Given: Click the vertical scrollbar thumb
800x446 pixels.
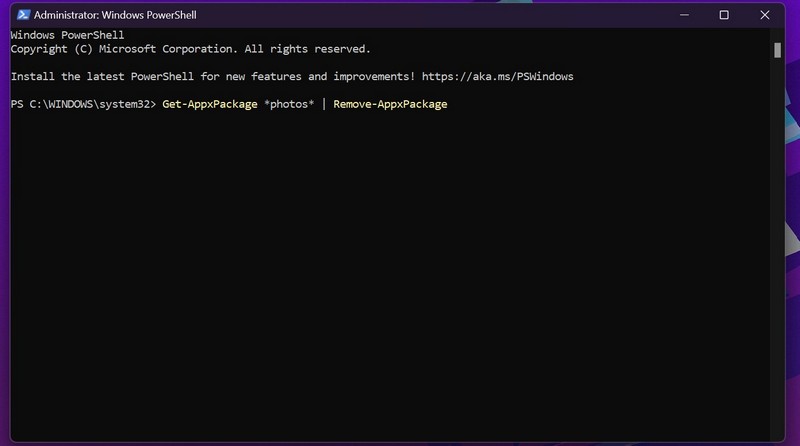Looking at the screenshot, I should coord(777,50).
